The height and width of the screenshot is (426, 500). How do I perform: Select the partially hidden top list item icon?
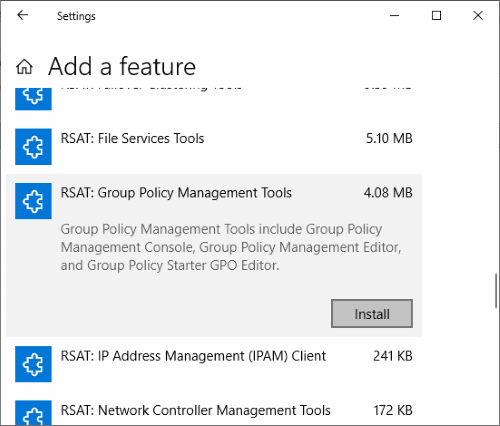[33, 99]
